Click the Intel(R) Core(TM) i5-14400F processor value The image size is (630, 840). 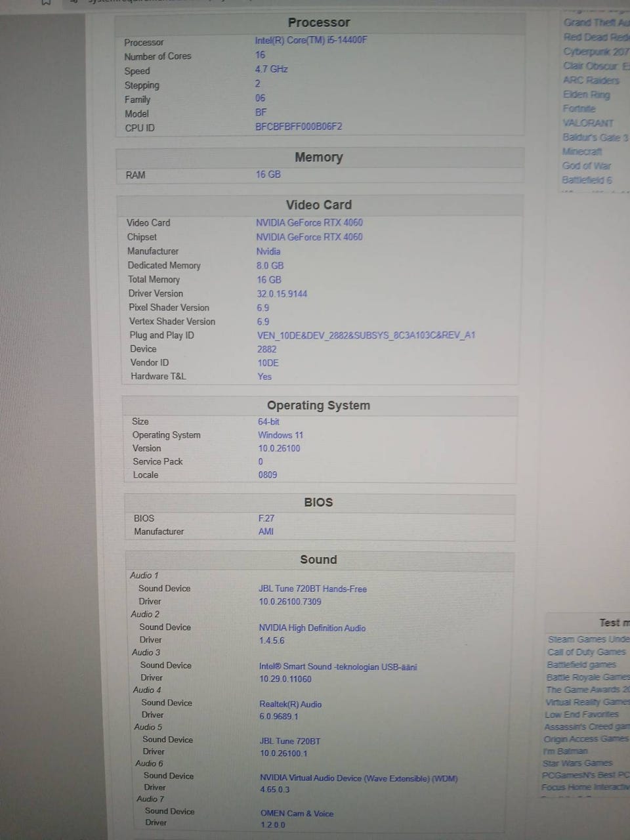click(x=311, y=41)
